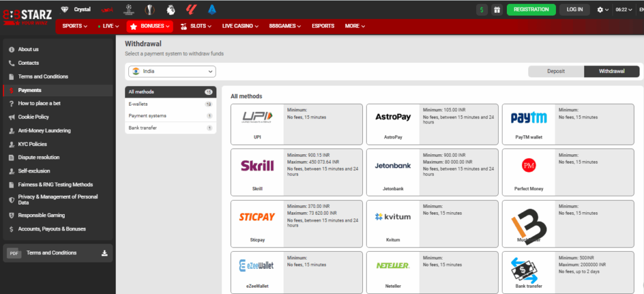Screen dimensions: 644x294
Task: Click the REGISTRATION button
Action: click(531, 9)
